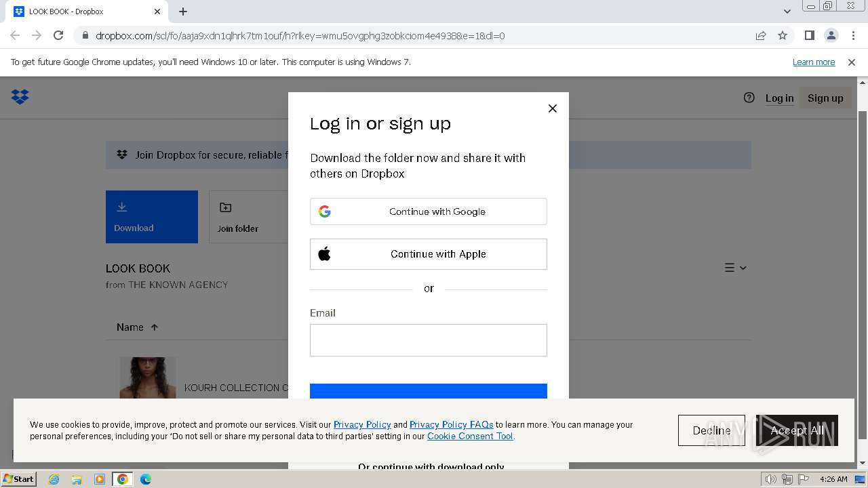
Task: Open the list view options dropdown
Action: tap(735, 268)
